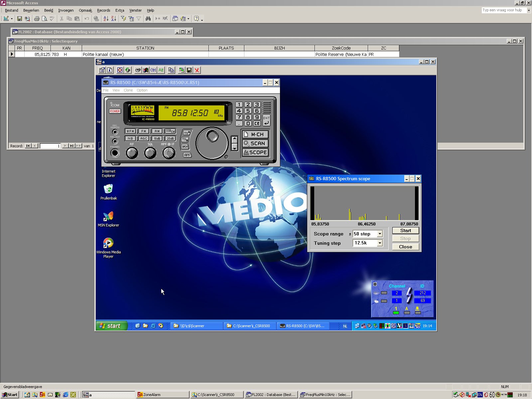
Task: Click Start in Spectrum scope
Action: 406,230
